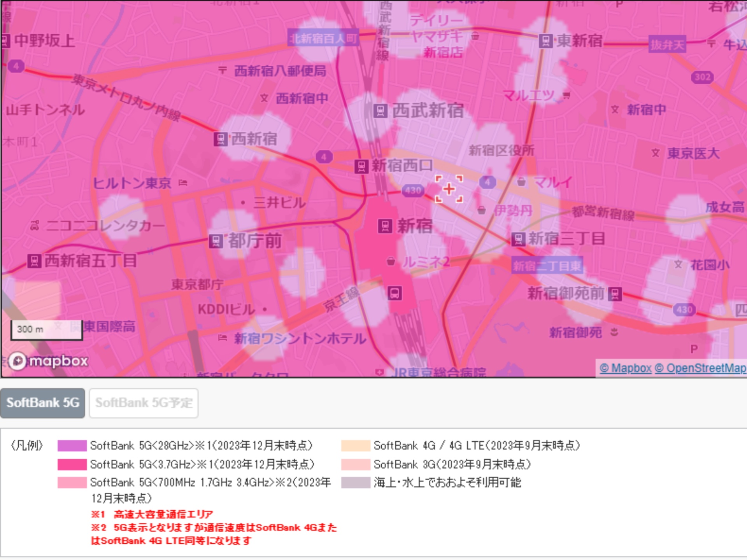Click the 300 m scale bar
Viewport: 747px width, 560px height.
click(x=47, y=330)
